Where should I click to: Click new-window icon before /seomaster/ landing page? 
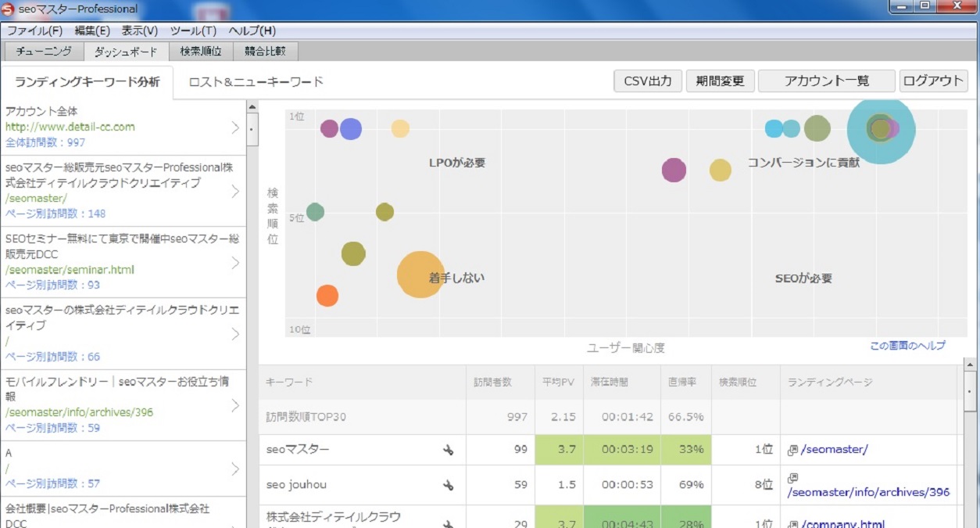(x=792, y=450)
